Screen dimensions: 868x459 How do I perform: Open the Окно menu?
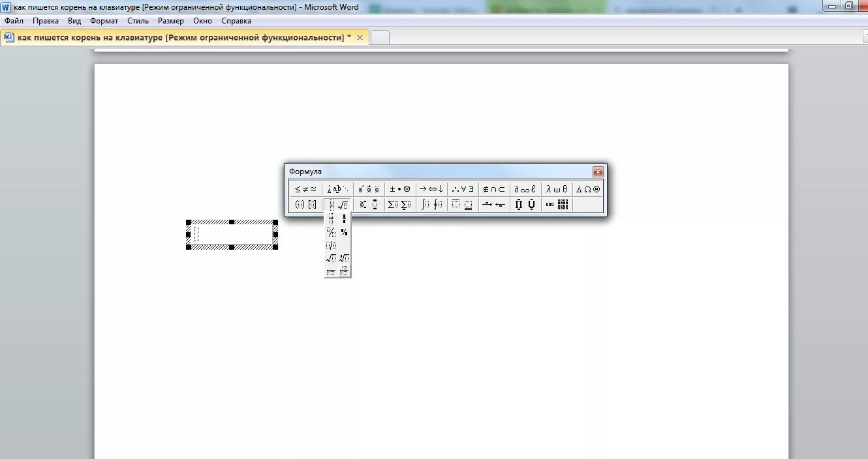(x=203, y=21)
